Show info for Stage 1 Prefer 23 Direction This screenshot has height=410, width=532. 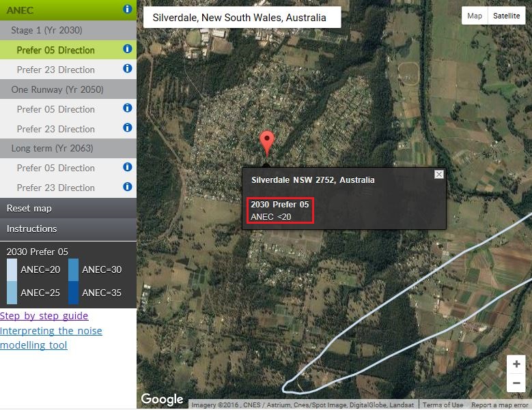click(127, 68)
